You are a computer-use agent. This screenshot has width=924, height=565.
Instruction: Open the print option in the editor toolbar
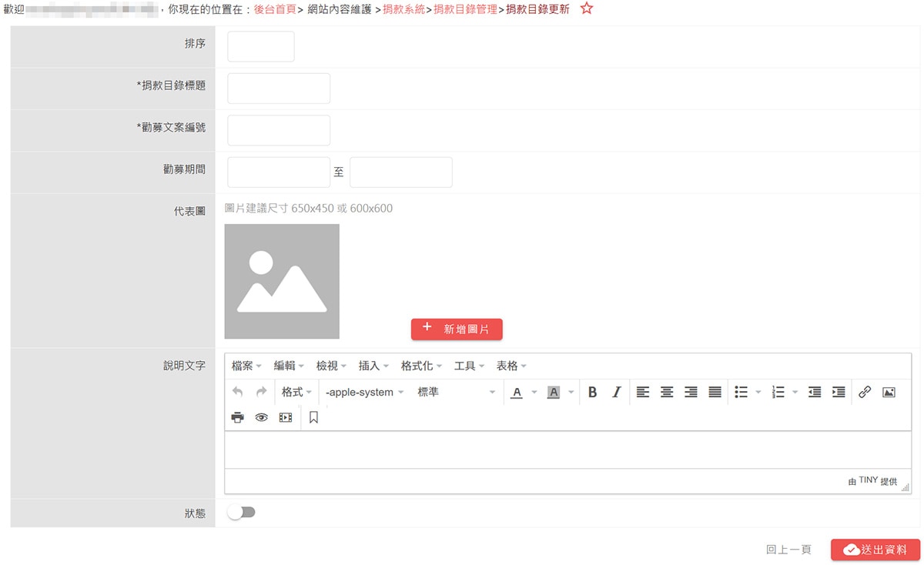[x=237, y=416]
